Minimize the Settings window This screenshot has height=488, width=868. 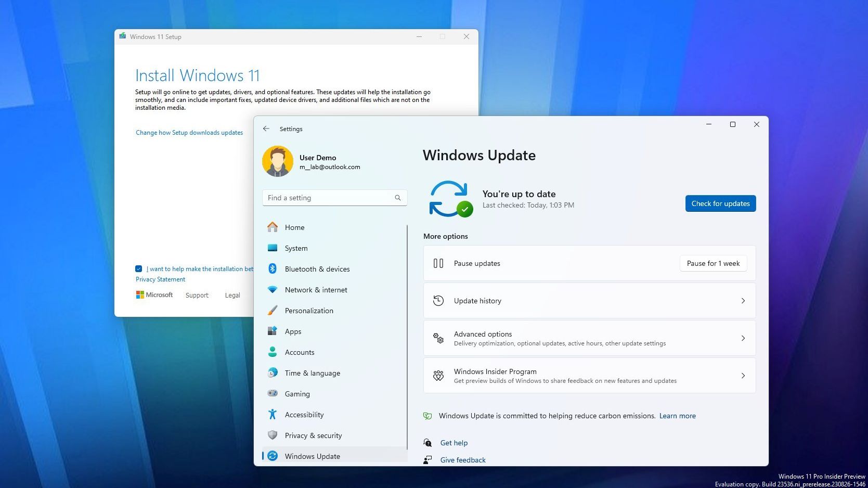pos(709,124)
